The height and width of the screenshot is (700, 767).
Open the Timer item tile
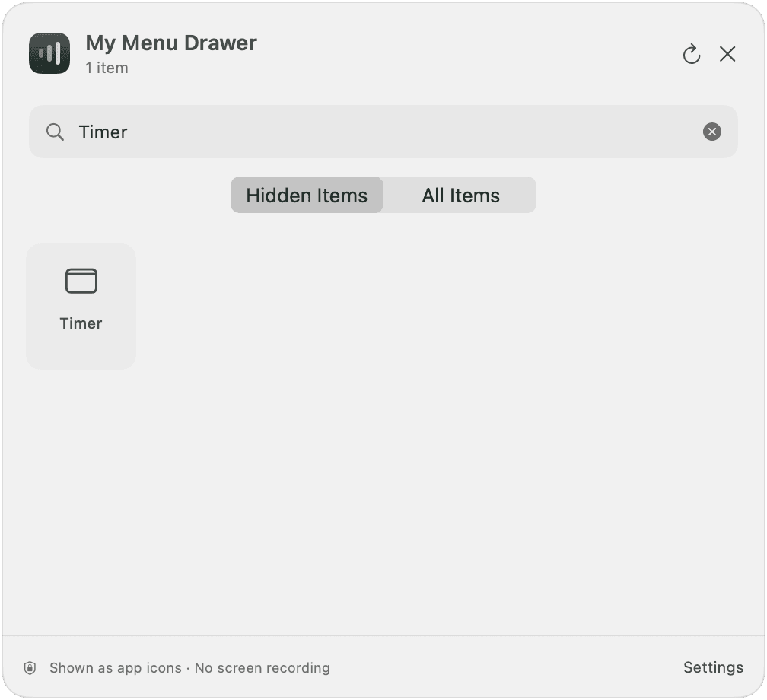81,306
